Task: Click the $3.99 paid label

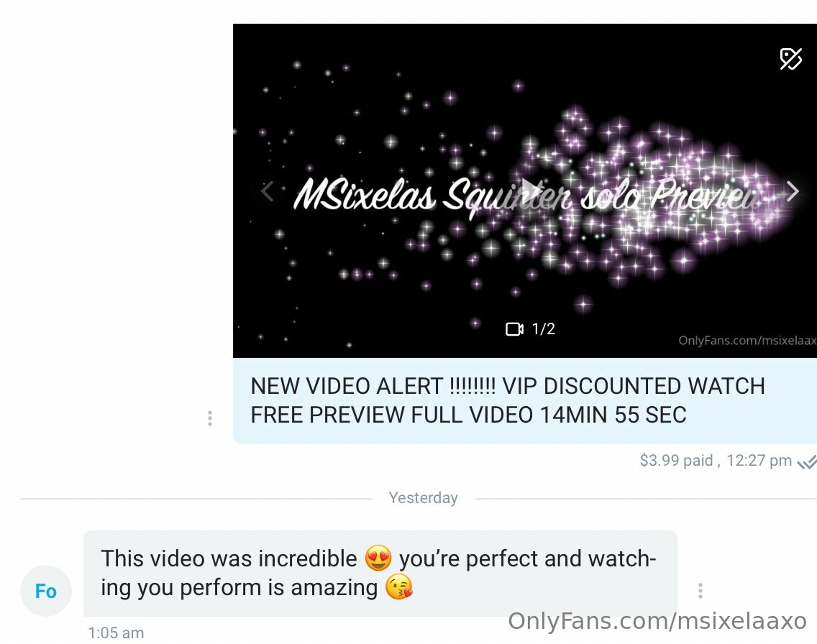Action: pyautogui.click(x=676, y=460)
